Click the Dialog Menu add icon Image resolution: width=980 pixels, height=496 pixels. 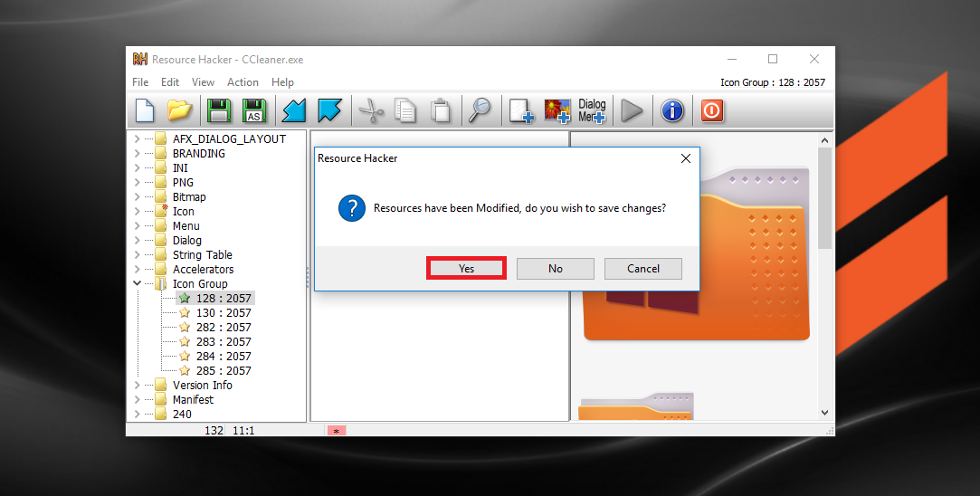click(592, 110)
